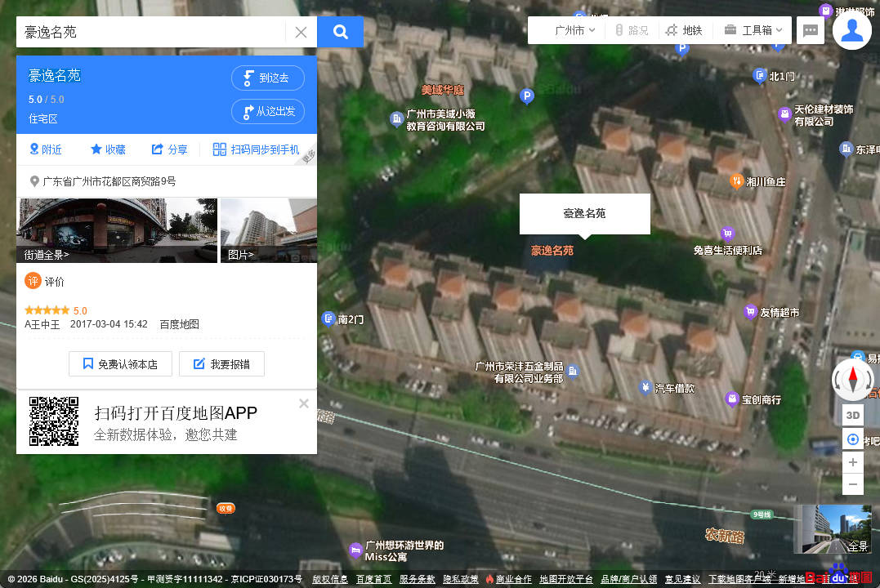Locate my position with target icon
The width and height of the screenshot is (880, 588).
852,439
